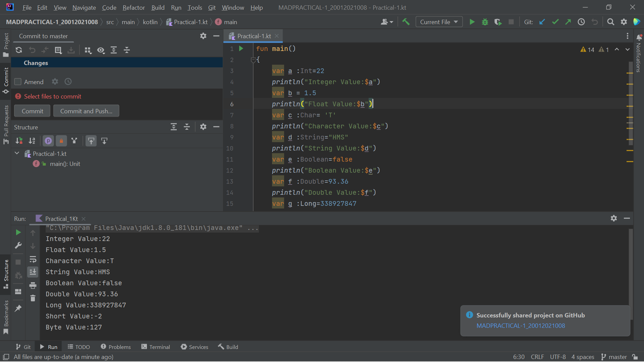Toggle soft-wrap in run console
The height and width of the screenshot is (362, 644).
point(33,259)
